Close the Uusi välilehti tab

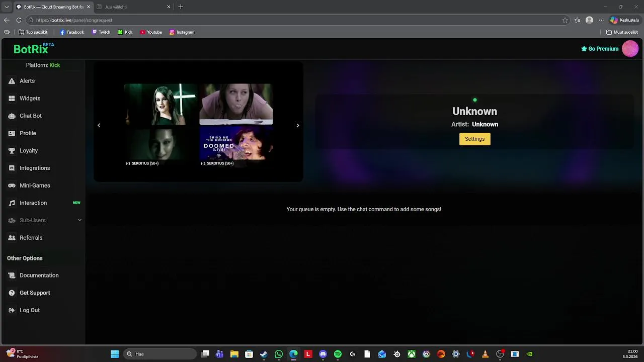(169, 7)
